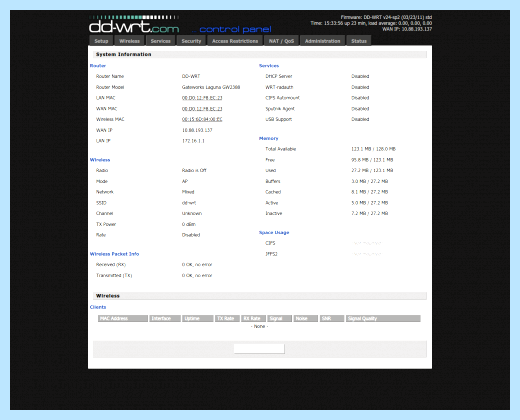520x420 pixels.
Task: Click the Services section heading
Action: 269,66
